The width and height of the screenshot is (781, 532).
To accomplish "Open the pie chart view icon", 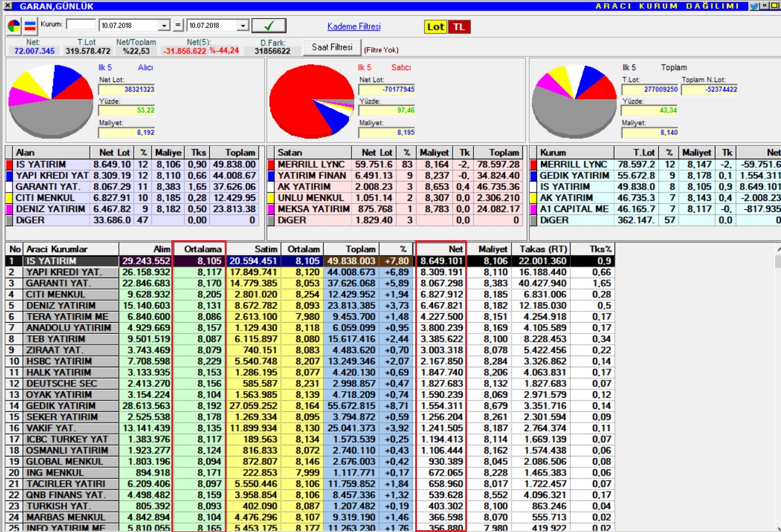I will click(14, 26).
